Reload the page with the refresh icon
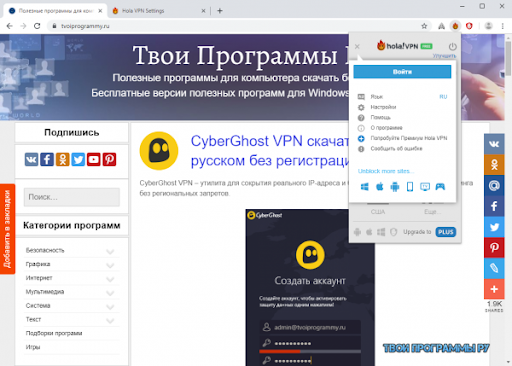512x366 pixels. (37, 26)
